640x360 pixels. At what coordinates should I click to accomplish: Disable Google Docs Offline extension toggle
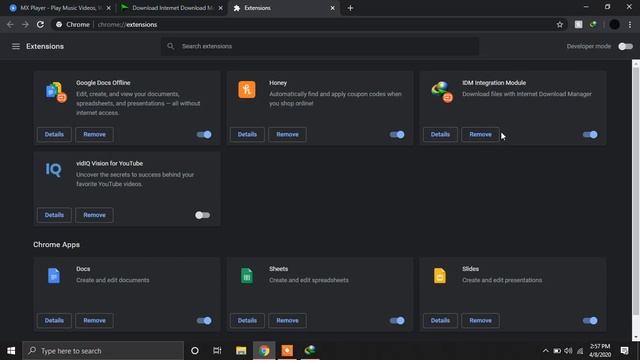204,135
